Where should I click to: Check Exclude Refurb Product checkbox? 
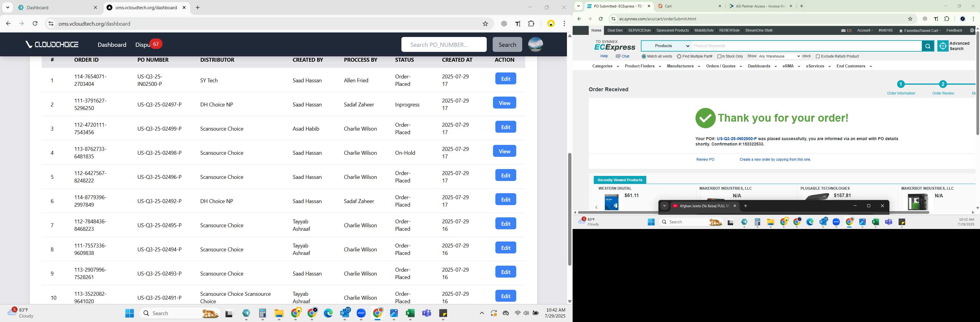coord(817,56)
